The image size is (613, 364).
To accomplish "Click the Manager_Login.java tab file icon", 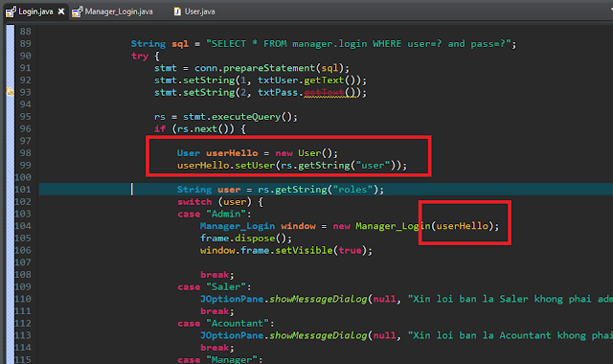I will click(77, 11).
